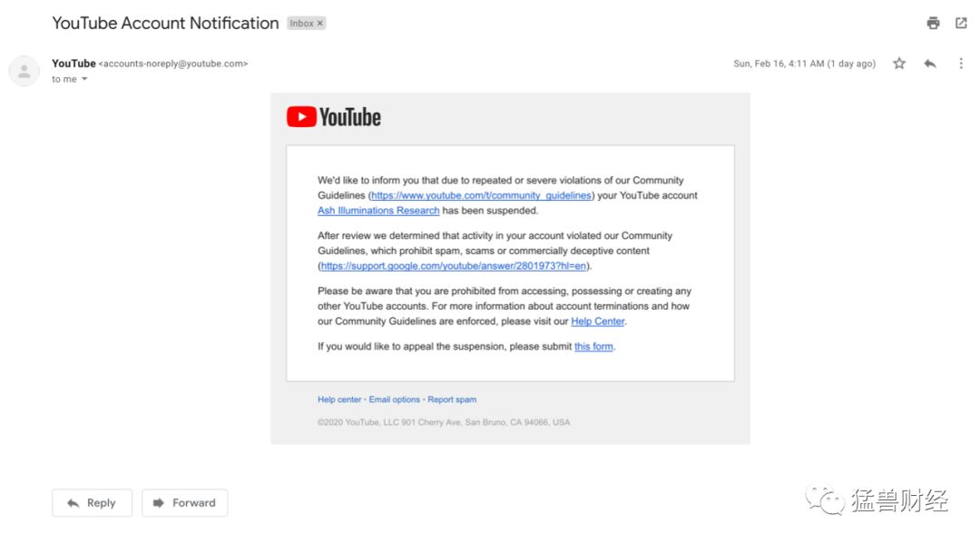Click the email subject 'YouTube Account Notification'
980x544 pixels.
166,23
